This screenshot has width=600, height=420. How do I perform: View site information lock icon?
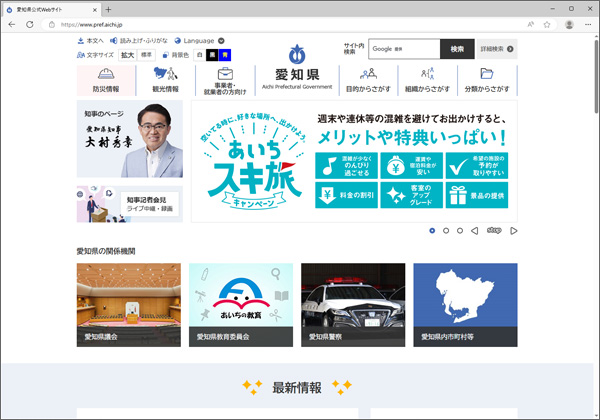click(52, 24)
